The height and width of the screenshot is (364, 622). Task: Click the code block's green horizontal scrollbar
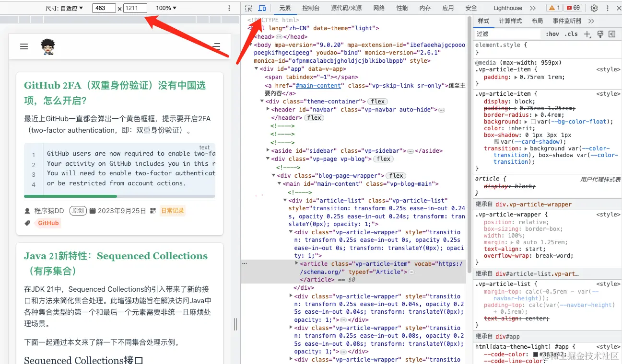pos(70,196)
